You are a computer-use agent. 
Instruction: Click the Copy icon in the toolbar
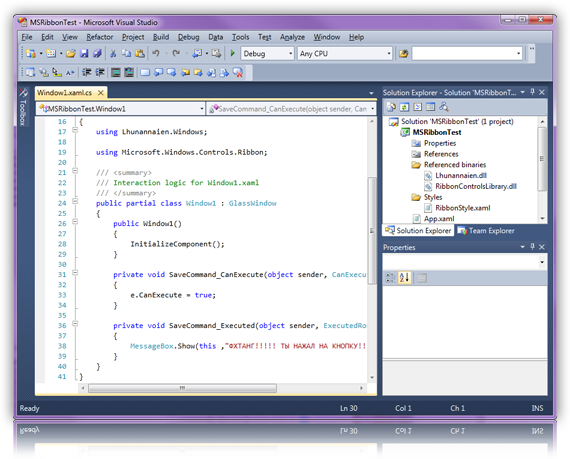click(126, 54)
